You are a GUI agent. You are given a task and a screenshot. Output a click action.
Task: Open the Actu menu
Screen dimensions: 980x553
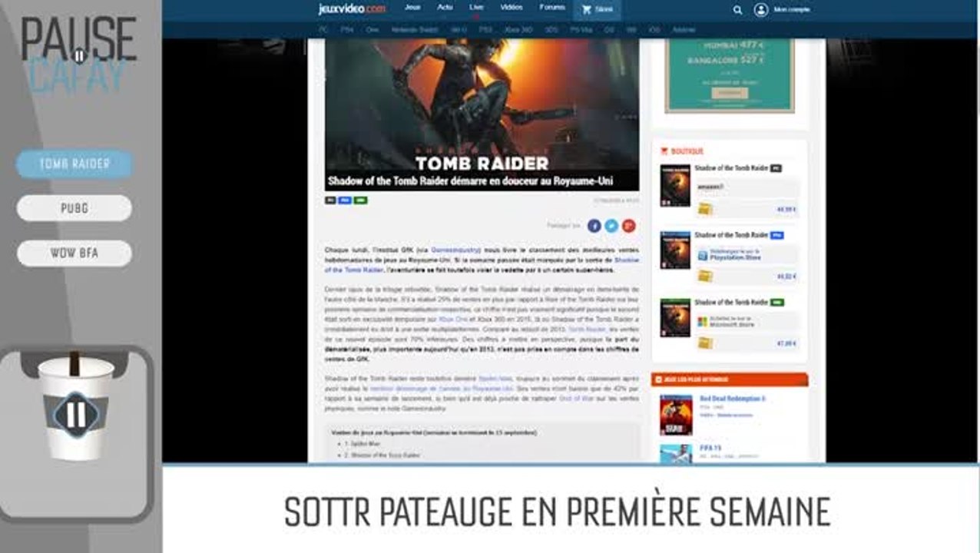coord(445,8)
